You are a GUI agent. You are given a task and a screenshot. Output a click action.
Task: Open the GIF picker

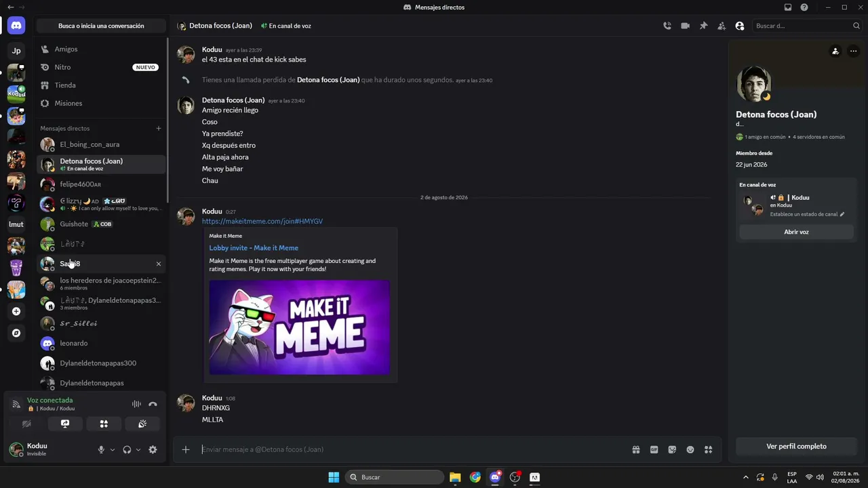click(654, 449)
